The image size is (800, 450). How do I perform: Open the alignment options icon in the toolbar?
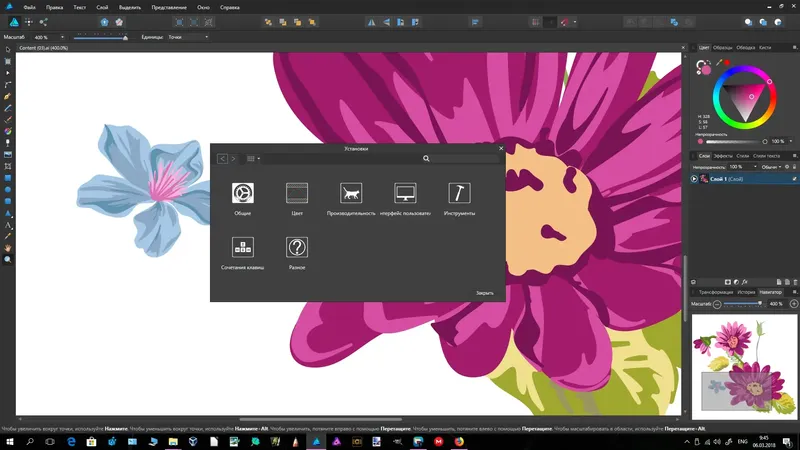point(475,22)
